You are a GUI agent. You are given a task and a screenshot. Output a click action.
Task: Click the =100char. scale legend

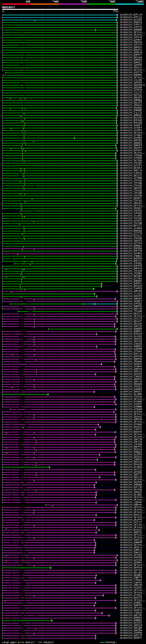click(109, 642)
